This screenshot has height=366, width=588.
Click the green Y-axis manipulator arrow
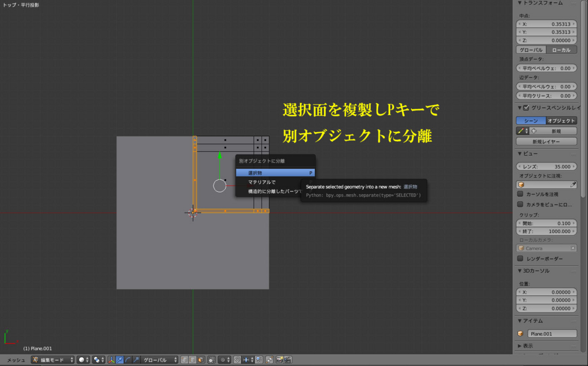click(220, 155)
